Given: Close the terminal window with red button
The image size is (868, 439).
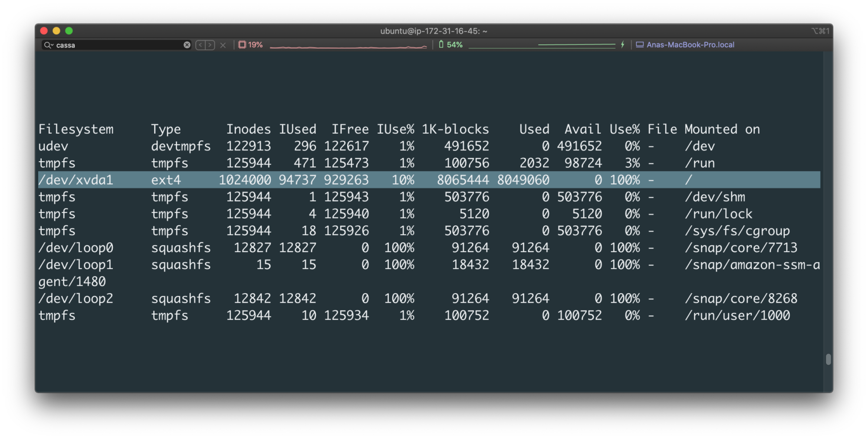Looking at the screenshot, I should 44,31.
